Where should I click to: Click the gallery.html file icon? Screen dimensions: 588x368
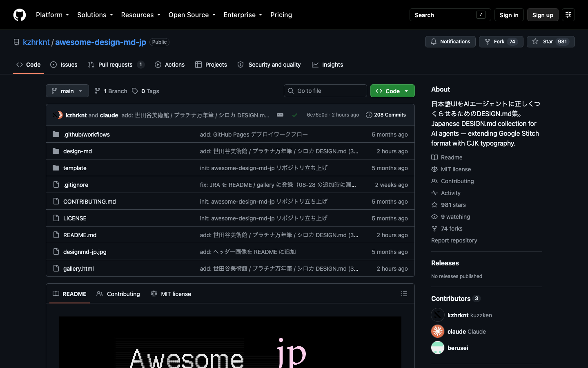pyautogui.click(x=56, y=268)
